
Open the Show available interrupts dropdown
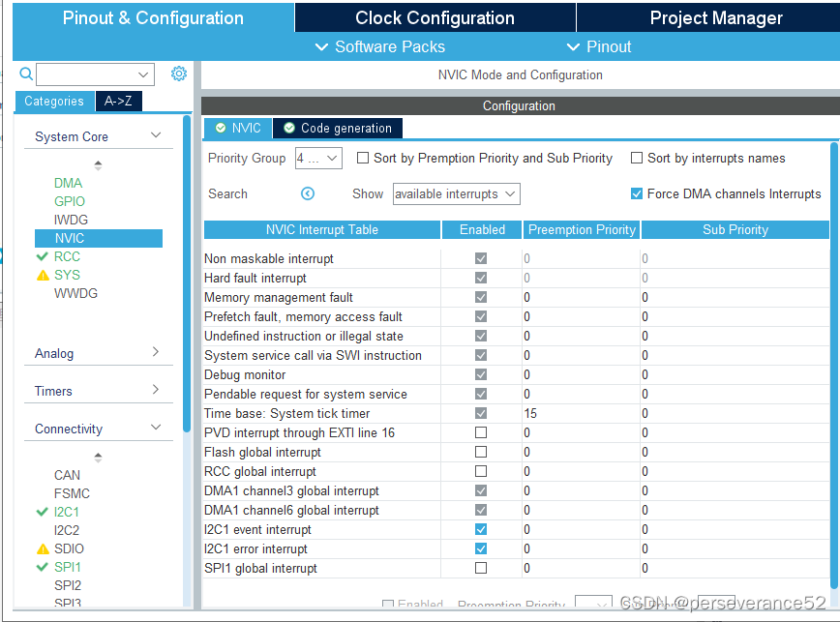457,193
